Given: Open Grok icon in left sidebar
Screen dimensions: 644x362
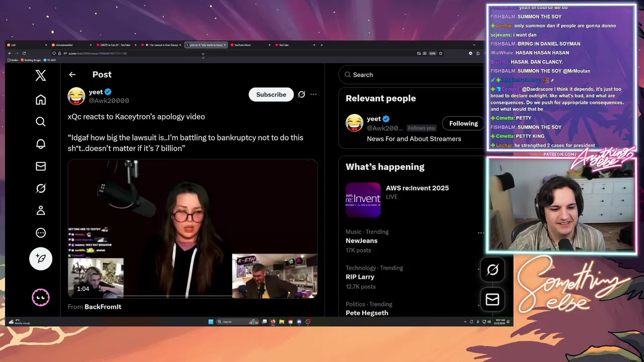Looking at the screenshot, I should pos(41,188).
